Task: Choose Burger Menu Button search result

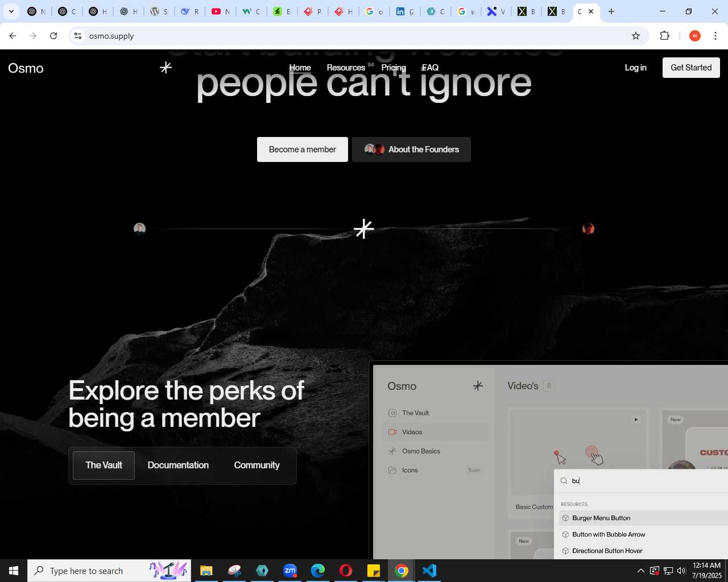Action: (643, 518)
